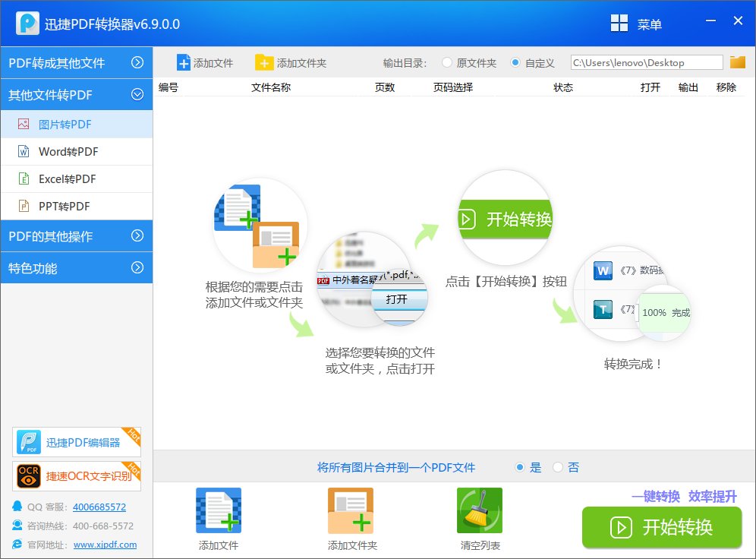
Task: Click the 咨询热线 400-668-5572 text
Action: coord(80,526)
